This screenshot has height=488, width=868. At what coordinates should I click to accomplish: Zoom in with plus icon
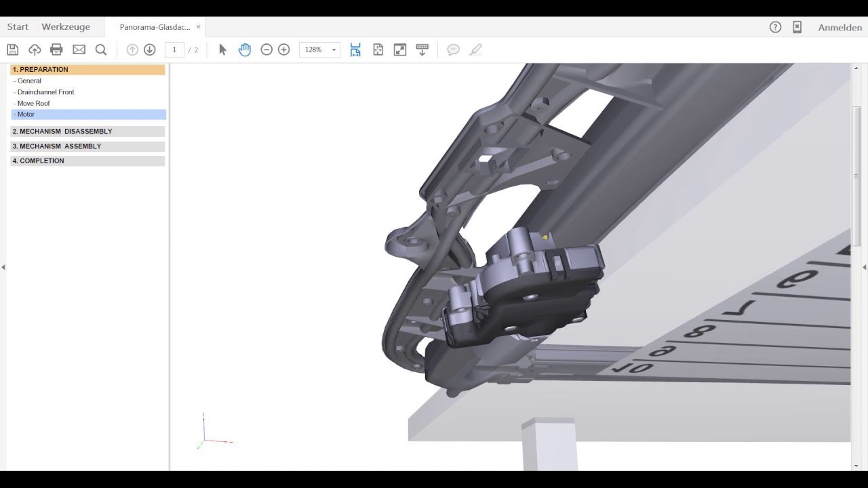click(284, 49)
